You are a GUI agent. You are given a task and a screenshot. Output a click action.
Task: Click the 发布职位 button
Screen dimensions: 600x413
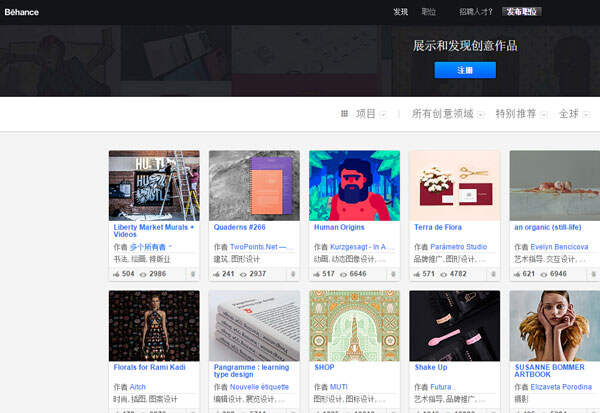521,12
